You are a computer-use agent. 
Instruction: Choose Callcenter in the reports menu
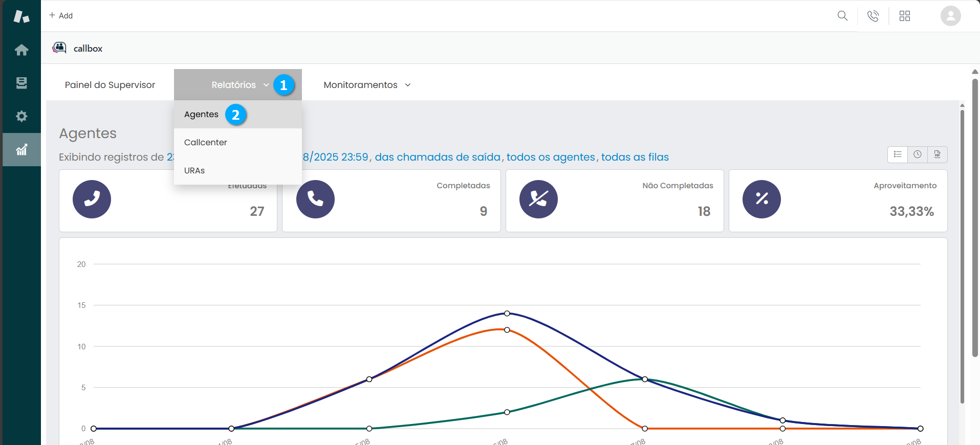[206, 143]
